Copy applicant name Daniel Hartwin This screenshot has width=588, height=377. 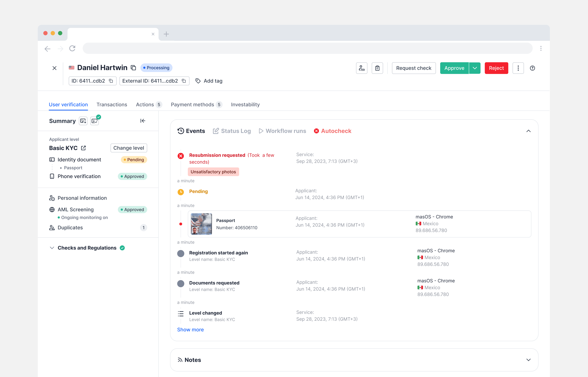[133, 68]
